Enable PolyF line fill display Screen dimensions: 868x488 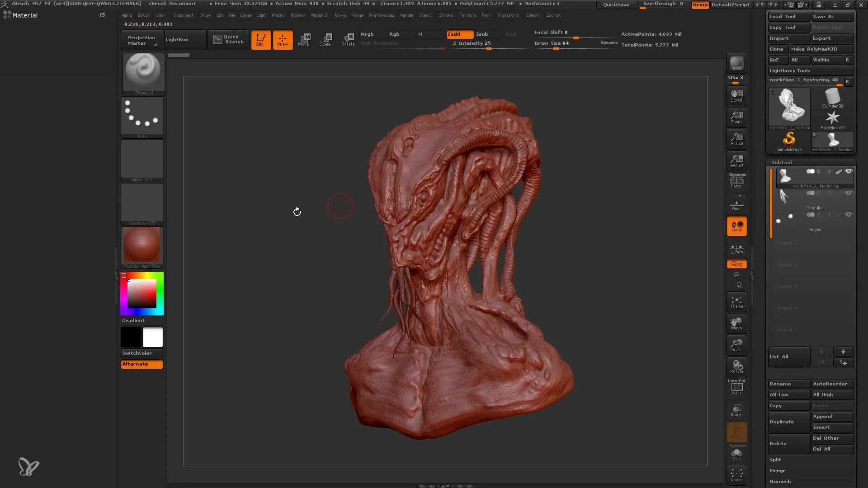736,388
